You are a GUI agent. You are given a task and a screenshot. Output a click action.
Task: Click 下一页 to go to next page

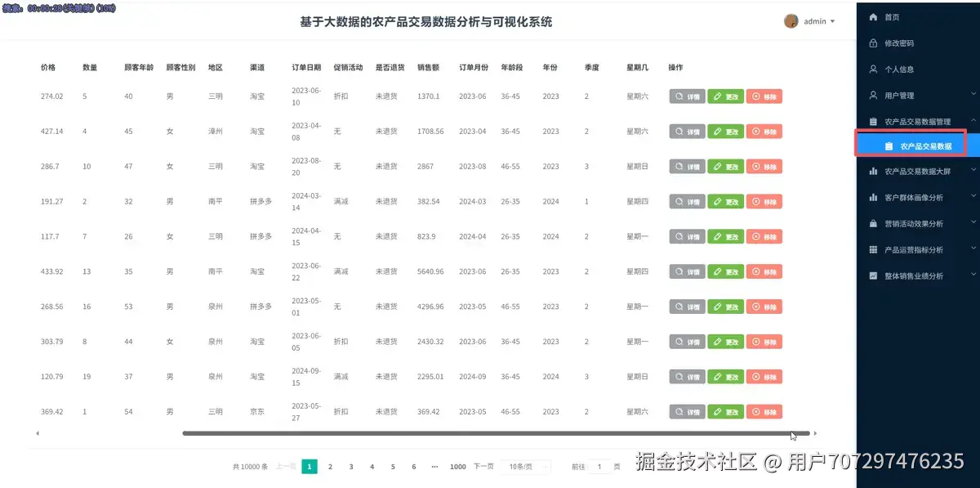pos(483,466)
